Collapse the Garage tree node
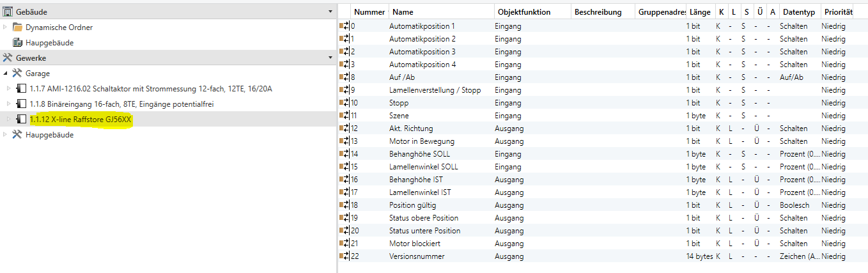 coord(6,74)
